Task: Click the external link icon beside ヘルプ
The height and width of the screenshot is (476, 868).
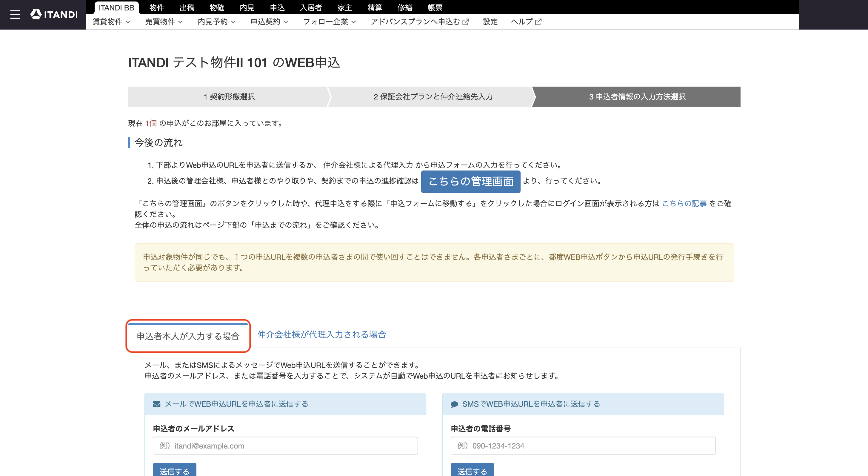Action: coord(538,22)
